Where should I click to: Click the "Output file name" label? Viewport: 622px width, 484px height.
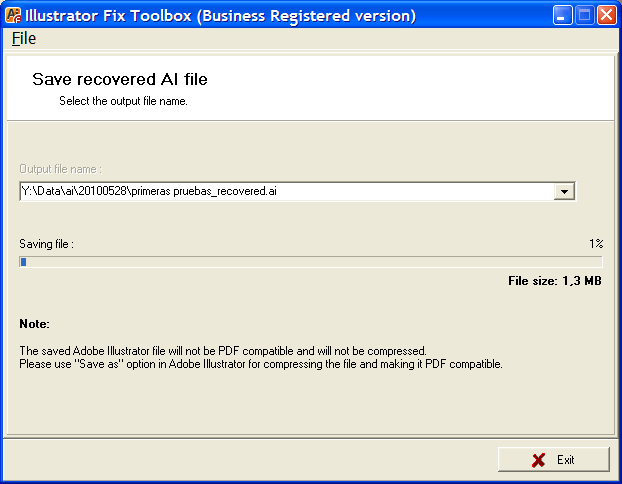[x=60, y=169]
